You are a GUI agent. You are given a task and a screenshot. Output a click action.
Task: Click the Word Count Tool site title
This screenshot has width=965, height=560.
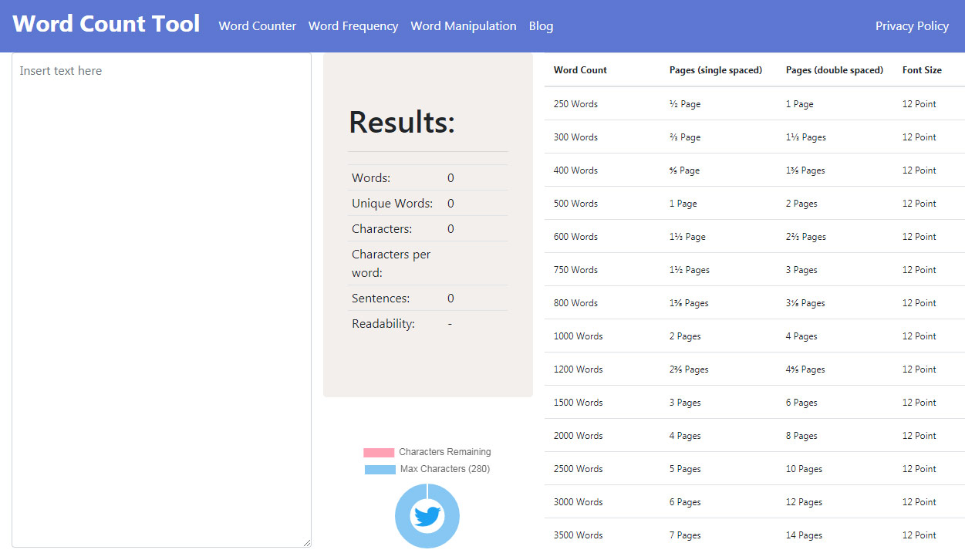click(106, 25)
